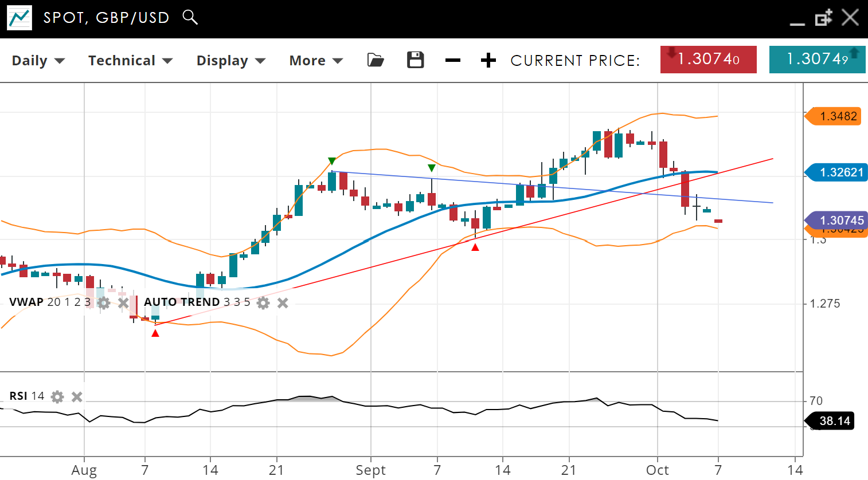Image resolution: width=868 pixels, height=480 pixels.
Task: Open the Technical indicators dropdown
Action: pos(130,61)
